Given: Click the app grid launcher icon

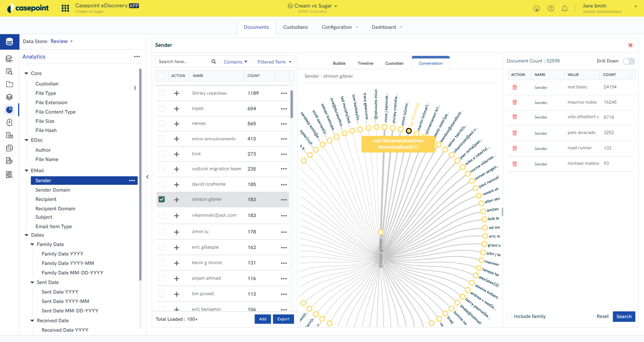Looking at the screenshot, I should [65, 8].
